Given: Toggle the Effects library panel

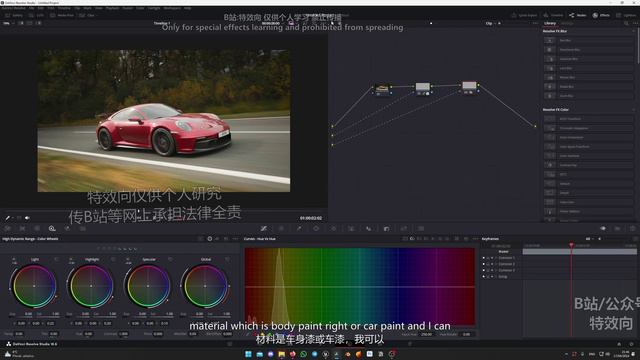Looking at the screenshot, I should point(601,15).
